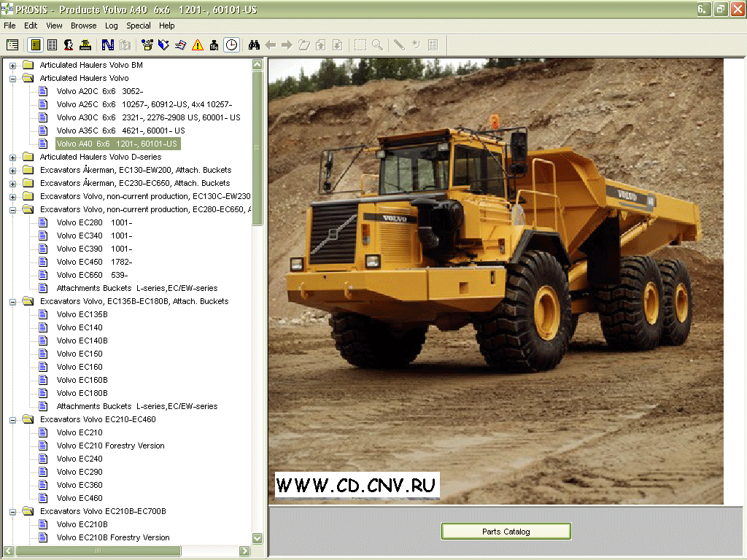
Task: Click the tree list view toolbar icon
Action: [12, 44]
